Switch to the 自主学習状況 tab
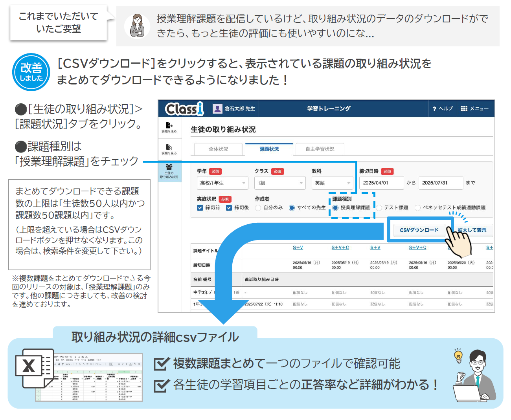The height and width of the screenshot is (420, 511). (x=320, y=149)
